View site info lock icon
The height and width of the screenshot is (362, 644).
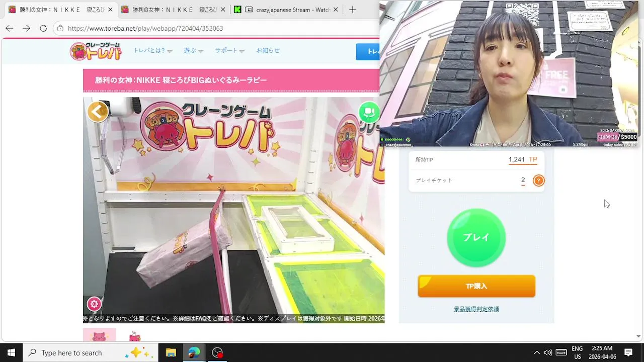coord(60,28)
